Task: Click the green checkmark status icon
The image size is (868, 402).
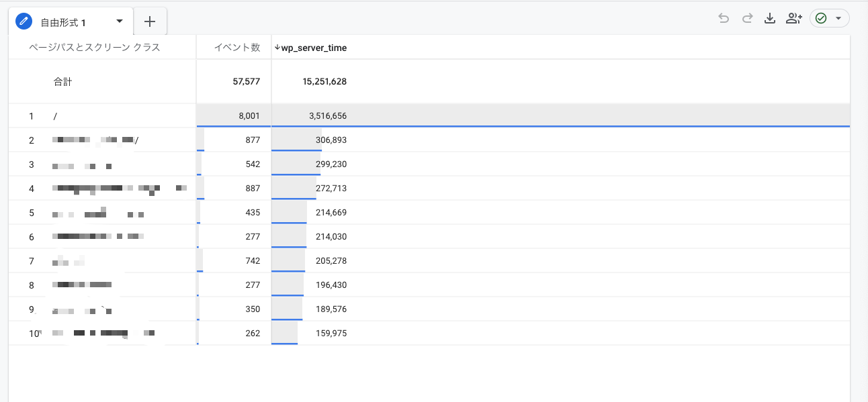Action: [821, 19]
